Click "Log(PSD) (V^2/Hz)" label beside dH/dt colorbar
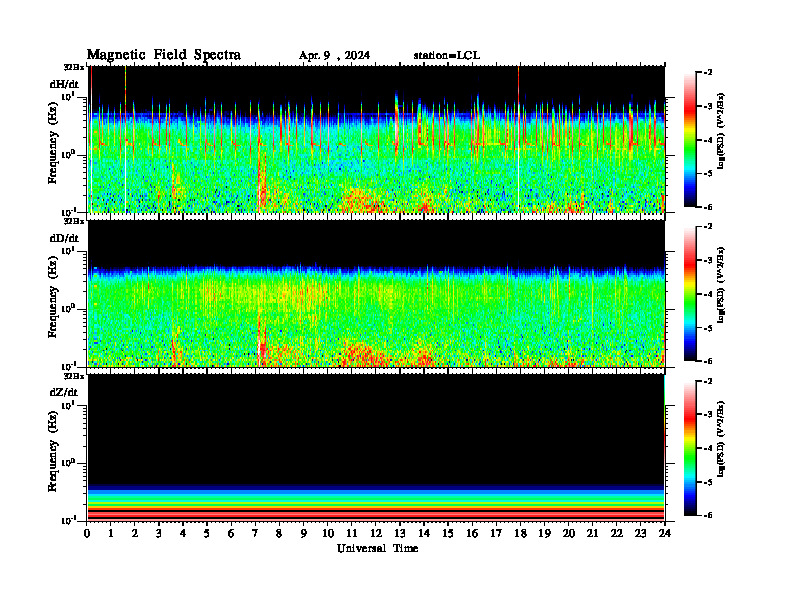The width and height of the screenshot is (792, 612). 721,131
